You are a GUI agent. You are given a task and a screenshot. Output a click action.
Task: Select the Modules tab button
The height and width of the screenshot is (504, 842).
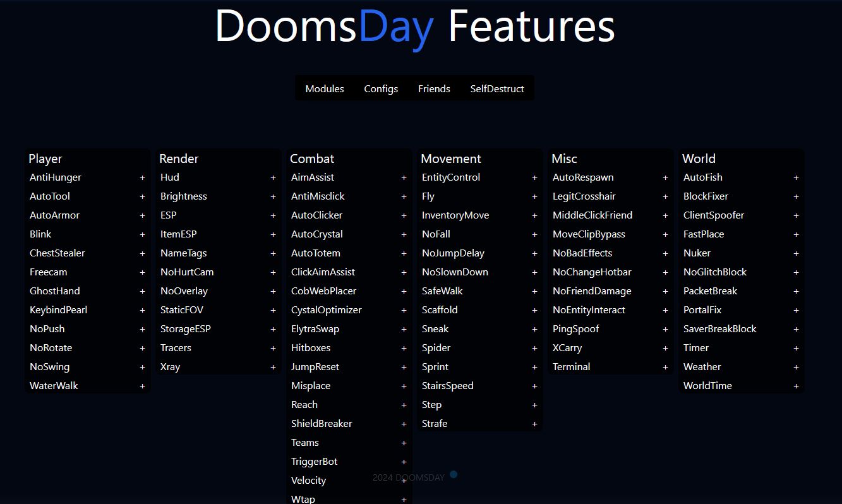325,88
